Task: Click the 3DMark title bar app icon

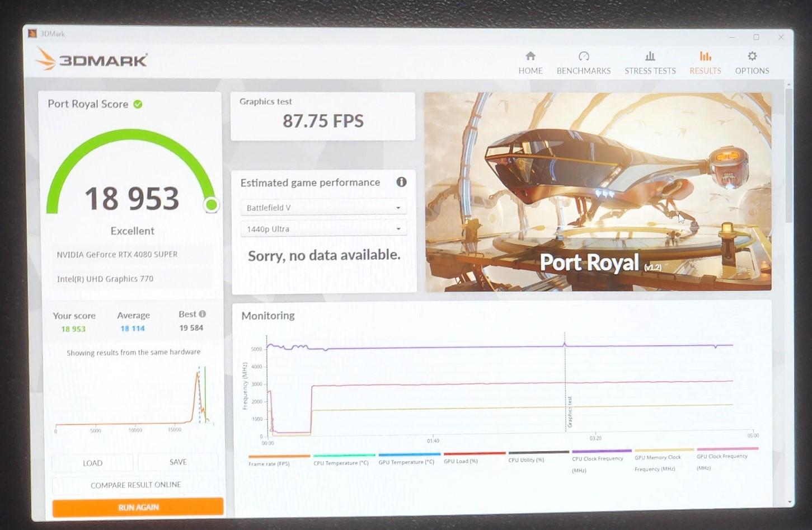Action: click(32, 34)
